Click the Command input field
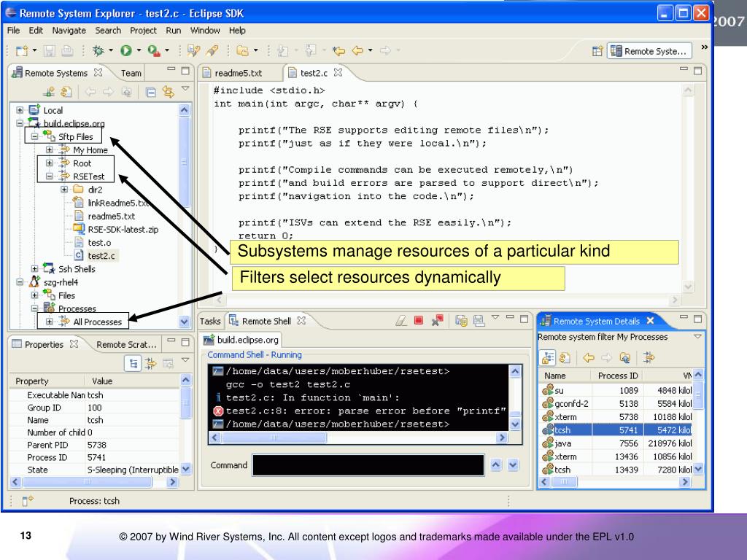Image resolution: width=747 pixels, height=560 pixels. coord(368,464)
